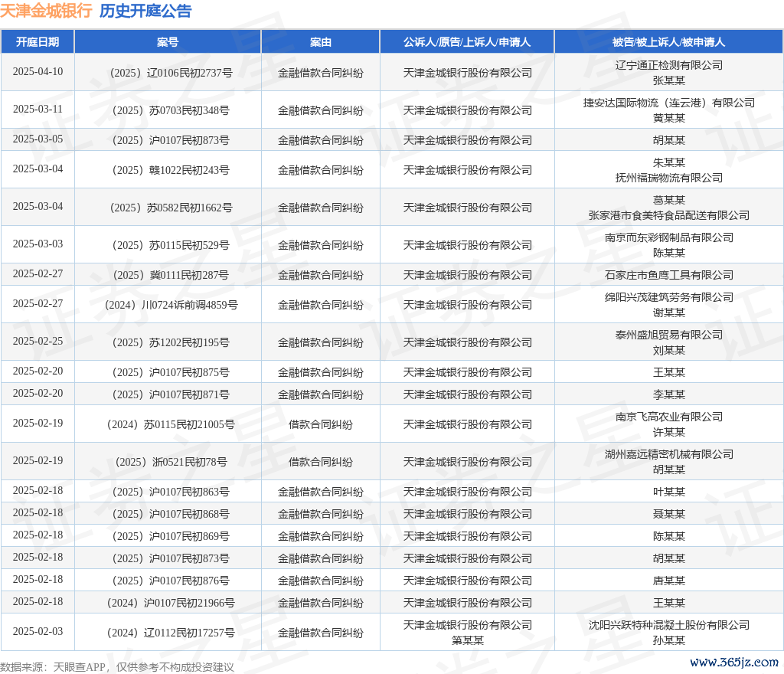Click defendant 沈阳兴跃特种混凝土股份有限公司

669,625
